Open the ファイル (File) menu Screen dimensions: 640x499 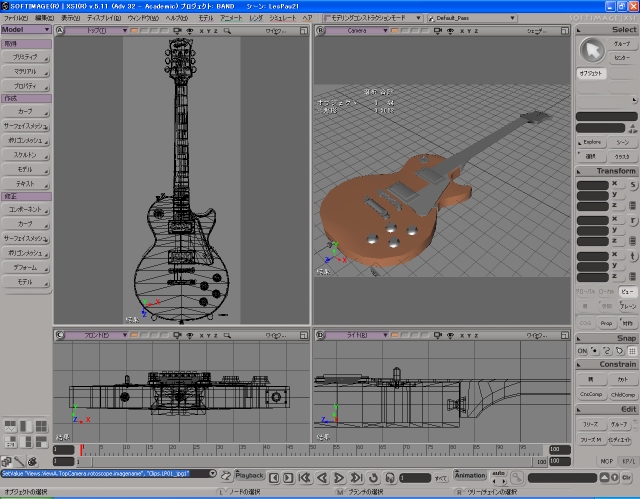click(x=16, y=18)
